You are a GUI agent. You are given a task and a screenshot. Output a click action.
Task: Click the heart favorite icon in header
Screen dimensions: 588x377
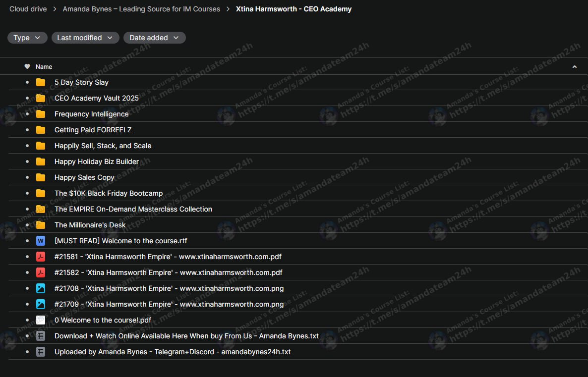click(x=27, y=66)
